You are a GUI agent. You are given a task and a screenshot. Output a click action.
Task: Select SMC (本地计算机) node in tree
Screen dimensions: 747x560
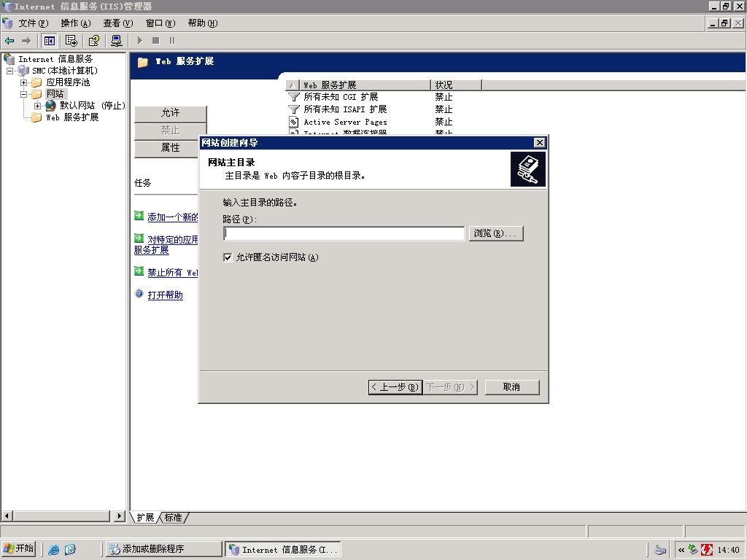coord(65,71)
